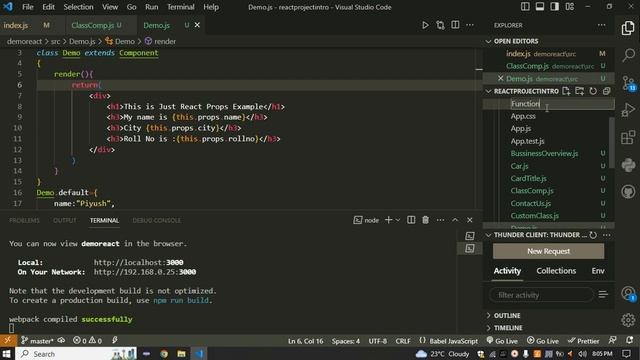Screen dimensions: 640x360
Task: Open customize layout button
Action: point(570,7)
